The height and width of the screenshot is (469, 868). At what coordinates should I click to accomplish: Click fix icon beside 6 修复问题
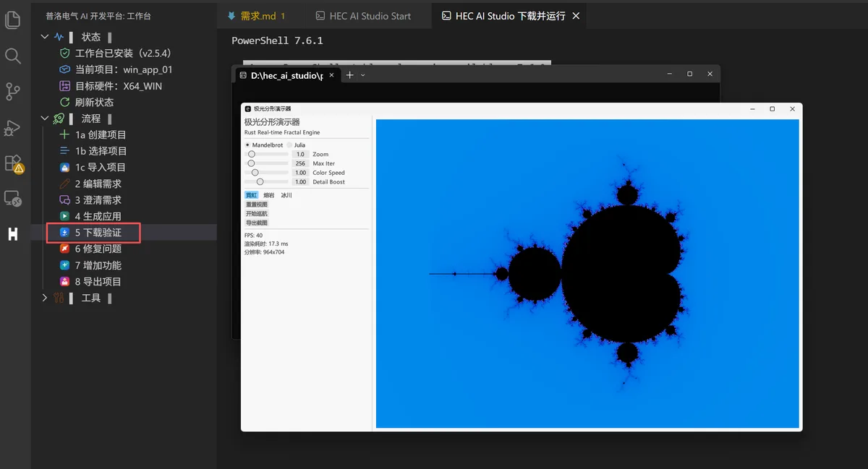pyautogui.click(x=64, y=249)
